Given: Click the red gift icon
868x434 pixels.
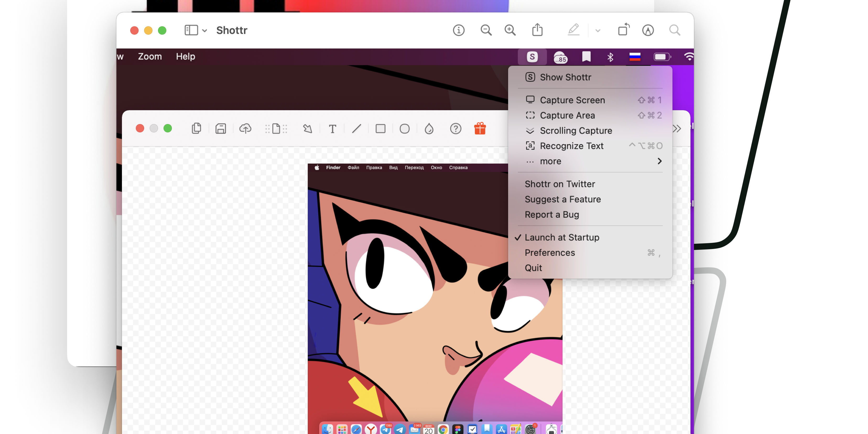Looking at the screenshot, I should [x=480, y=129].
